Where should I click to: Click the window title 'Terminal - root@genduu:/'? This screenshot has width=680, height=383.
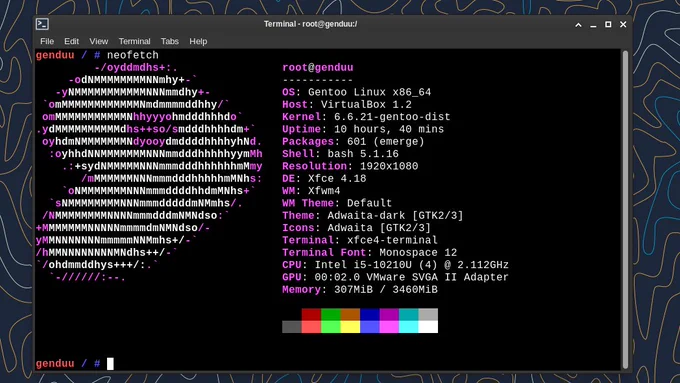311,24
